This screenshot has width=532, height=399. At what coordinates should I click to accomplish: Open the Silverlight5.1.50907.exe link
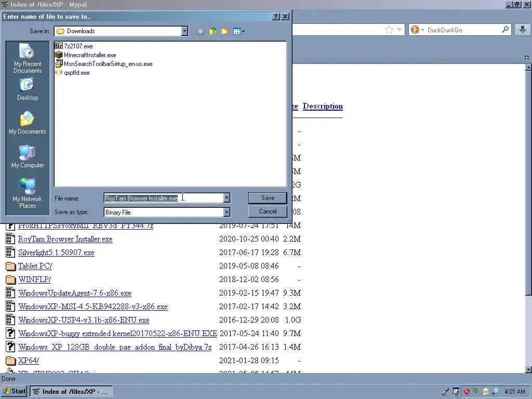click(56, 252)
